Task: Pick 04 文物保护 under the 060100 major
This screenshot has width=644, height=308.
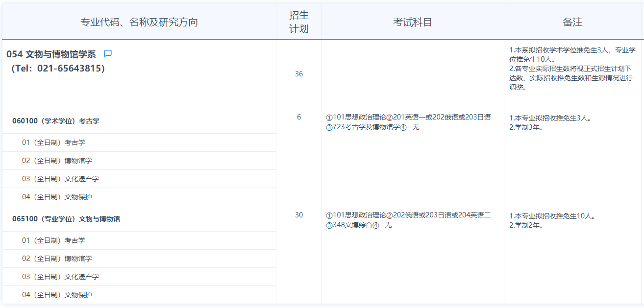Action: [x=57, y=197]
